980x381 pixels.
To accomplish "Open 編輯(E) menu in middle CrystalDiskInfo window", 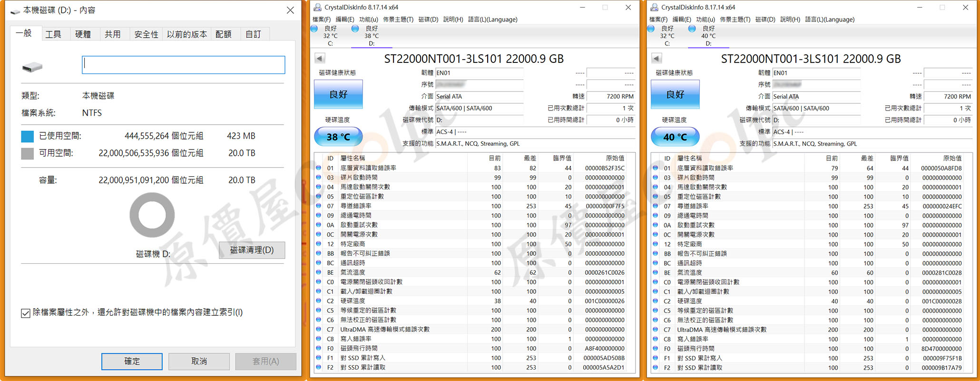I will (x=345, y=20).
